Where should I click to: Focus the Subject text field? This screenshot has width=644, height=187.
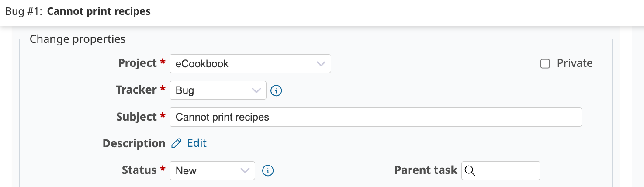(x=376, y=117)
